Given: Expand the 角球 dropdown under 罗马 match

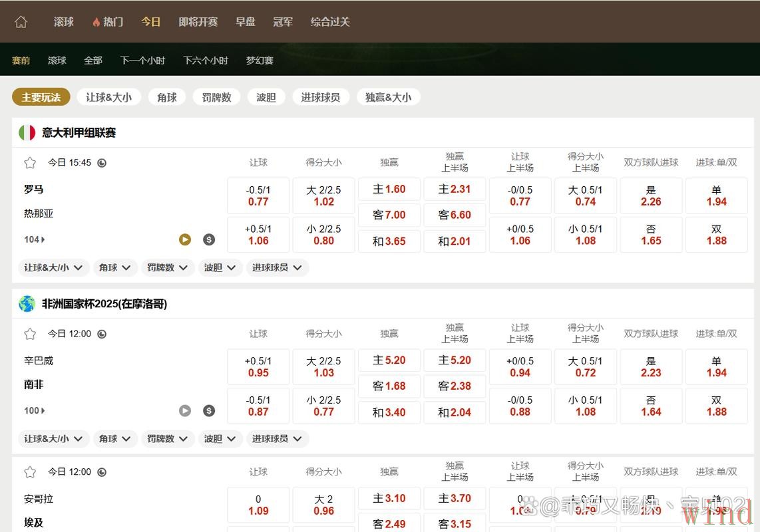Looking at the screenshot, I should point(115,267).
